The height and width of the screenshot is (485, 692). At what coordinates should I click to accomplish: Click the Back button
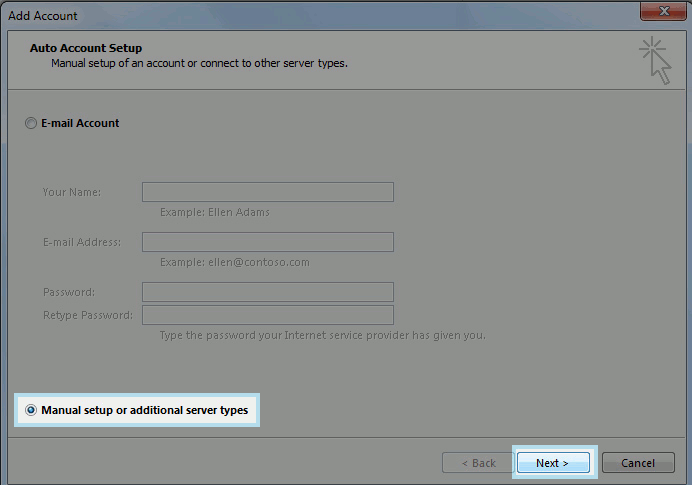coord(478,462)
